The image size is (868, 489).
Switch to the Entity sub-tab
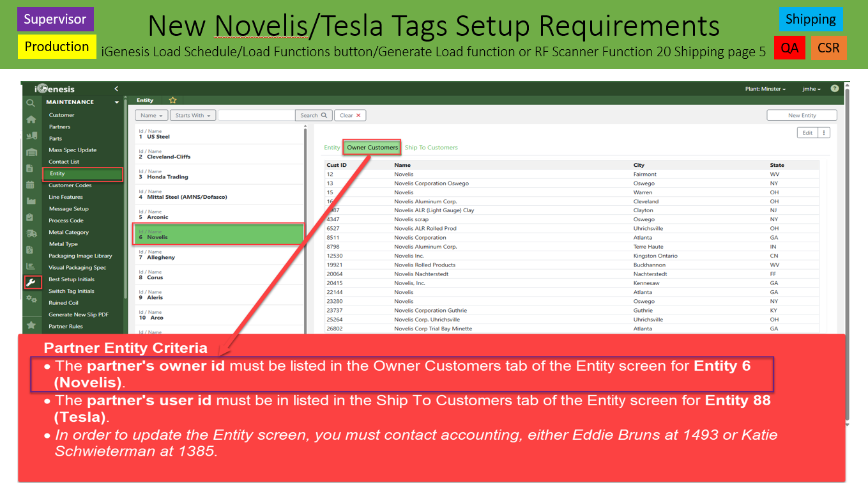coord(332,148)
